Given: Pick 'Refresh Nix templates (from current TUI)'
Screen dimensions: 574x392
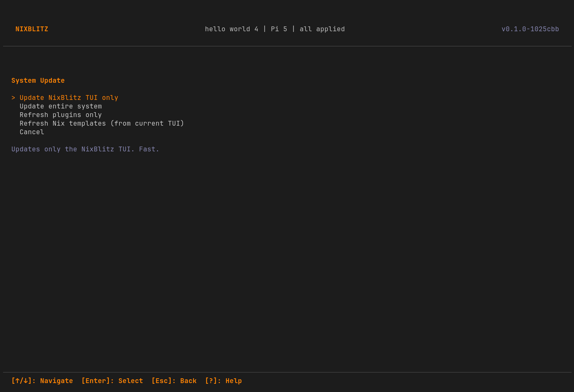Looking at the screenshot, I should pyautogui.click(x=102, y=124).
